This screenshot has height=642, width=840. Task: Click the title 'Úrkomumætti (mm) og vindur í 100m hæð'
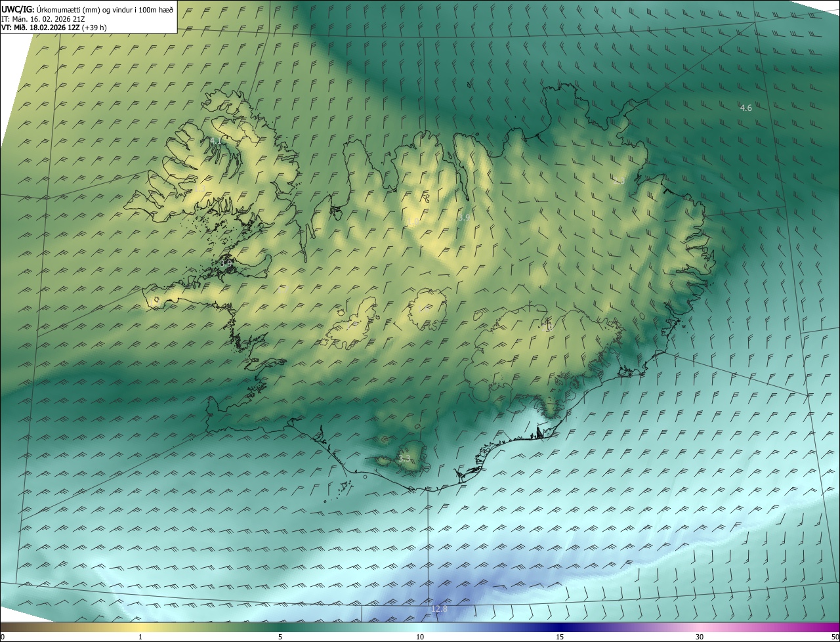pos(104,9)
